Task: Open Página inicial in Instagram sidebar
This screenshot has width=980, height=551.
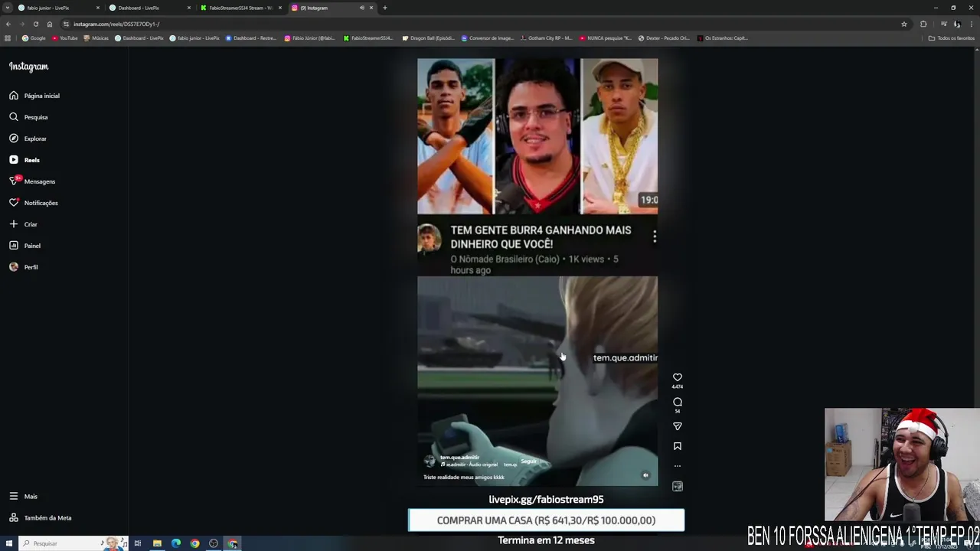Action: click(x=34, y=96)
